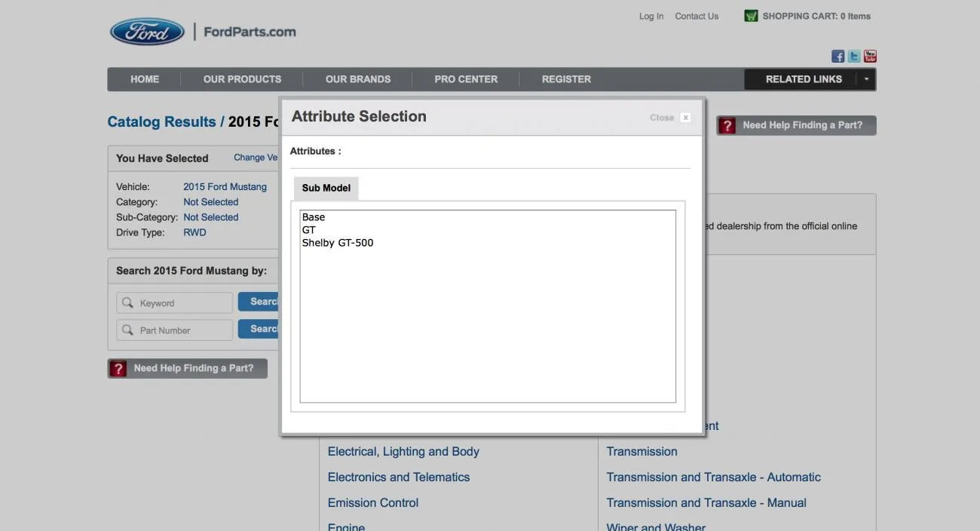The image size is (980, 531).
Task: Open the YouTube icon link
Action: (870, 57)
